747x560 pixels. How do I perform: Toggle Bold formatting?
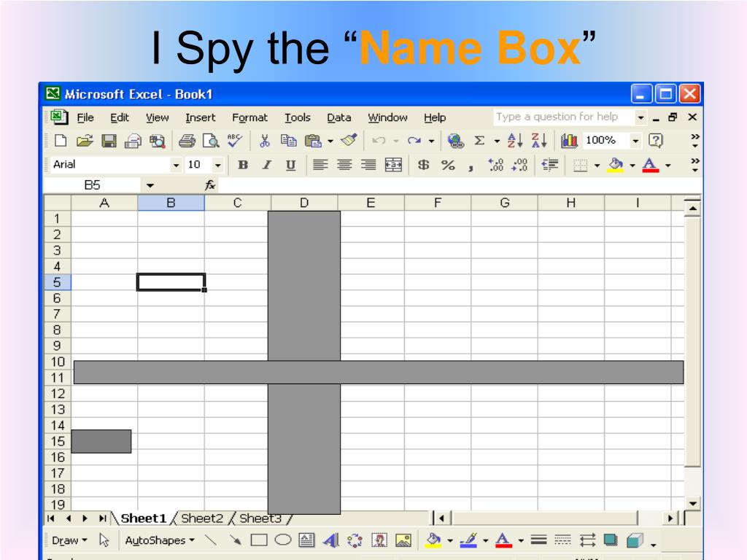(x=243, y=165)
